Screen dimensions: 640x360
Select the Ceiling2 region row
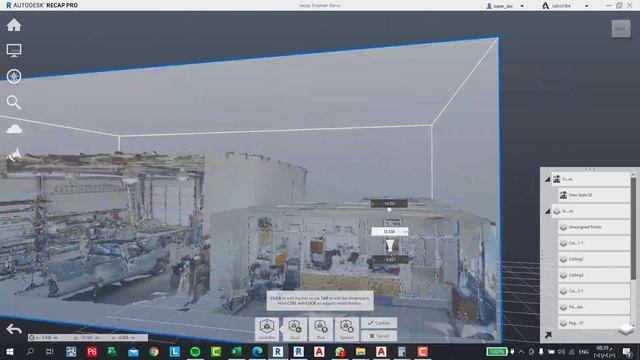[594, 259]
